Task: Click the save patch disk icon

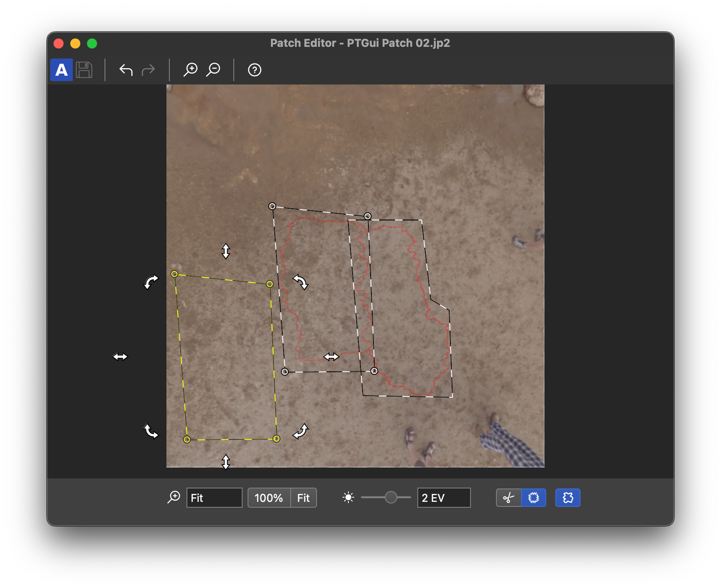Action: [x=85, y=70]
